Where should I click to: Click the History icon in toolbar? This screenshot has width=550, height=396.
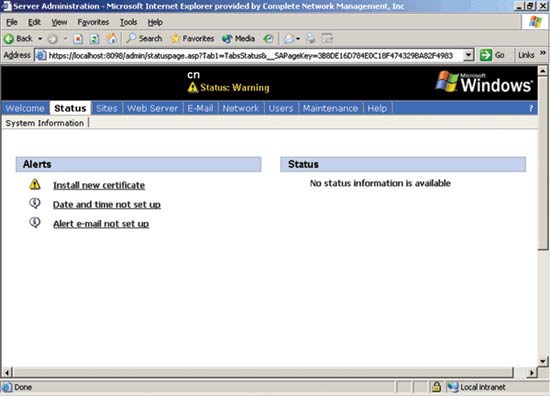[268, 39]
